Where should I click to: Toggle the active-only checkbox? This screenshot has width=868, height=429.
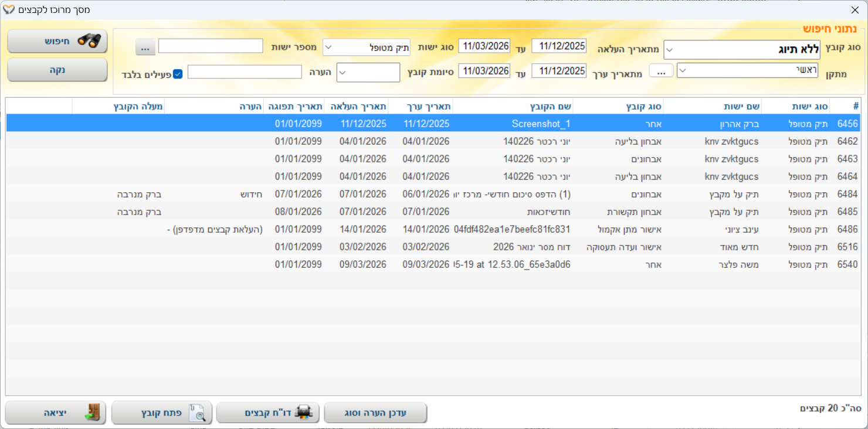[178, 74]
